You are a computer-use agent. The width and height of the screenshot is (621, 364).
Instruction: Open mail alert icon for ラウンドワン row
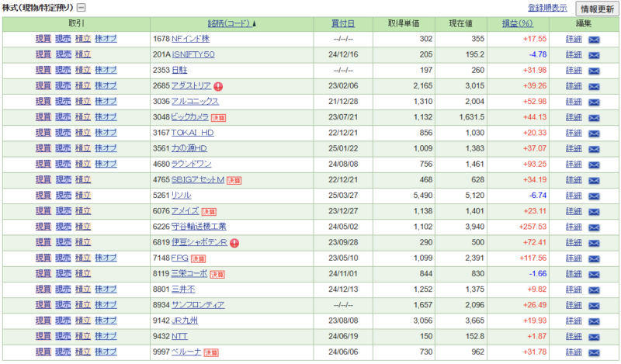pyautogui.click(x=594, y=165)
